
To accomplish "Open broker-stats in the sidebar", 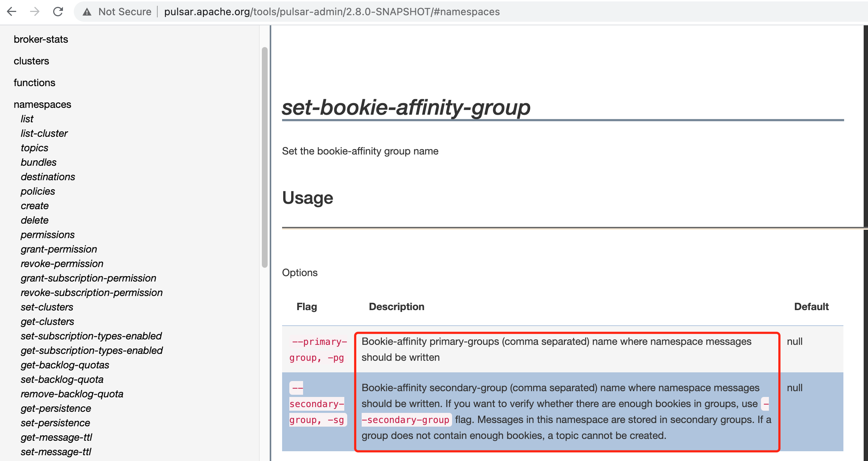I will [x=41, y=39].
